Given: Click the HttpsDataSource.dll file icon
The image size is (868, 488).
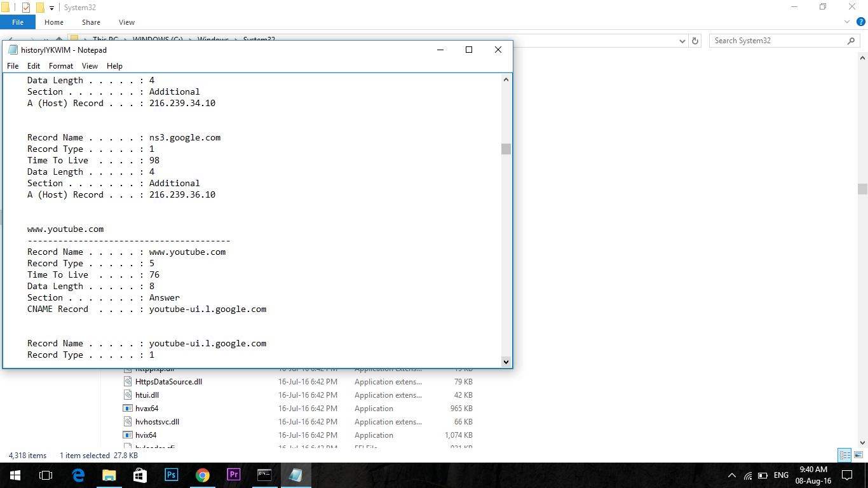Looking at the screenshot, I should pyautogui.click(x=128, y=382).
